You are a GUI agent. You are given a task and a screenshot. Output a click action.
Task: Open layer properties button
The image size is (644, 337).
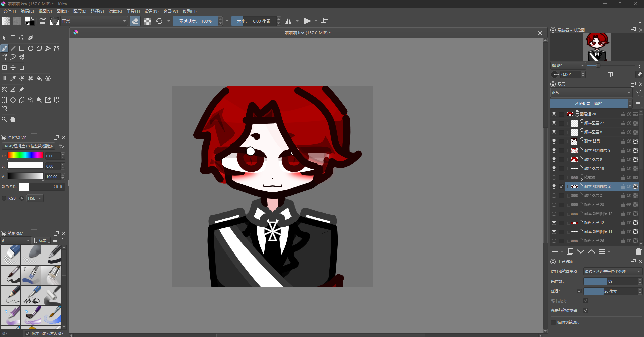click(602, 251)
